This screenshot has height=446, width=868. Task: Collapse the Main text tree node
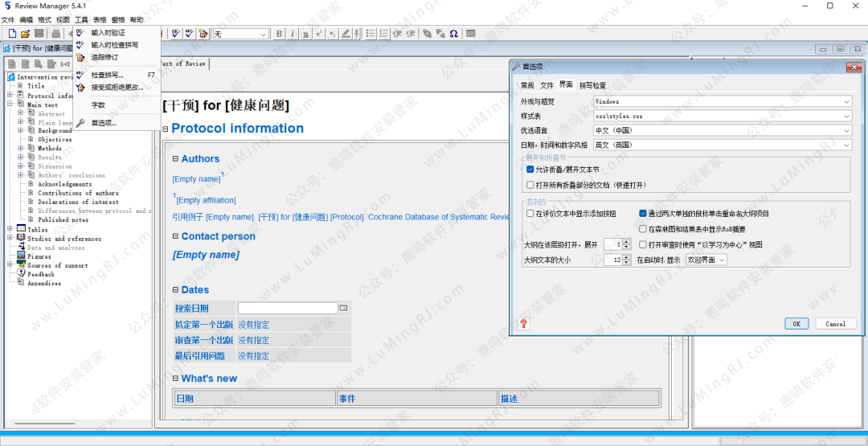pyautogui.click(x=10, y=104)
